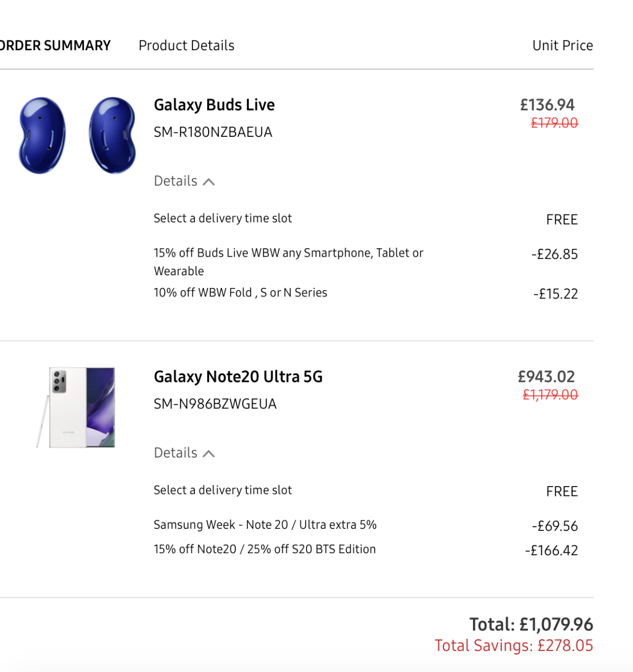The height and width of the screenshot is (672, 633).
Task: Click the Buds Live chevron arrow icon
Action: [209, 182]
